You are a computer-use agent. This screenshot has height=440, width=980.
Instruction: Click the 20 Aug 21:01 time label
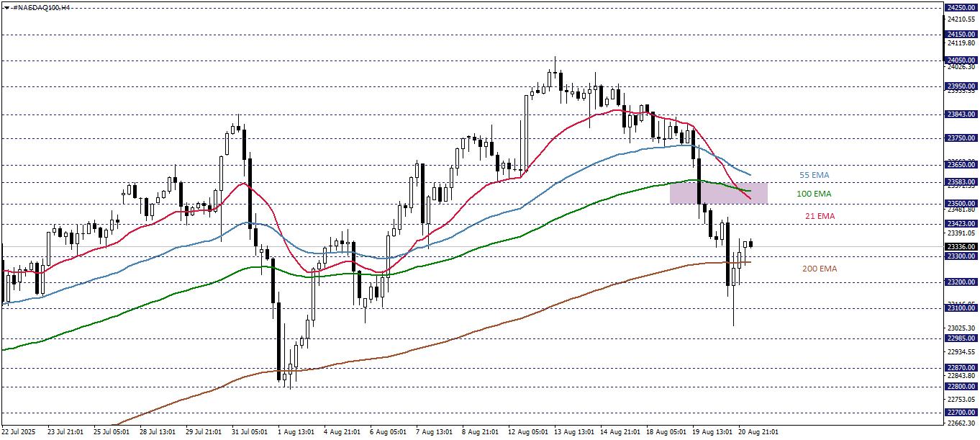pyautogui.click(x=759, y=432)
